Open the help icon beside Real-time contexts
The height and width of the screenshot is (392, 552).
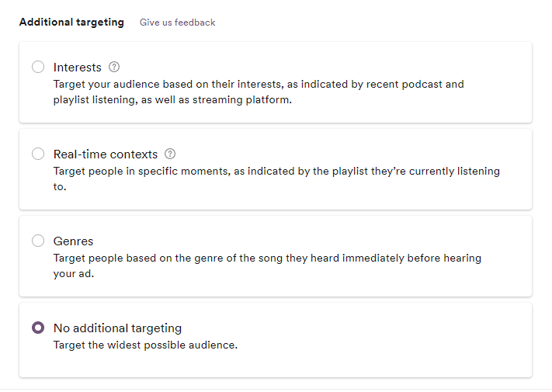pos(170,154)
